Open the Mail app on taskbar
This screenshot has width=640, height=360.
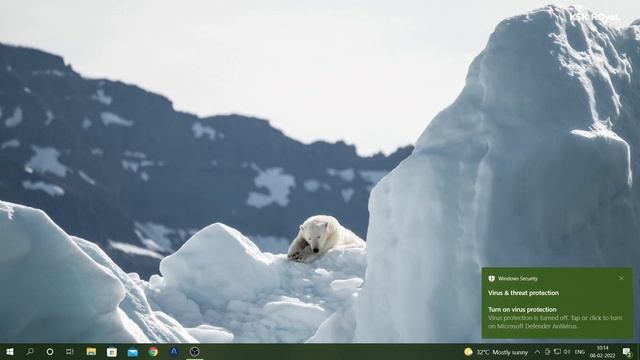[x=132, y=352]
